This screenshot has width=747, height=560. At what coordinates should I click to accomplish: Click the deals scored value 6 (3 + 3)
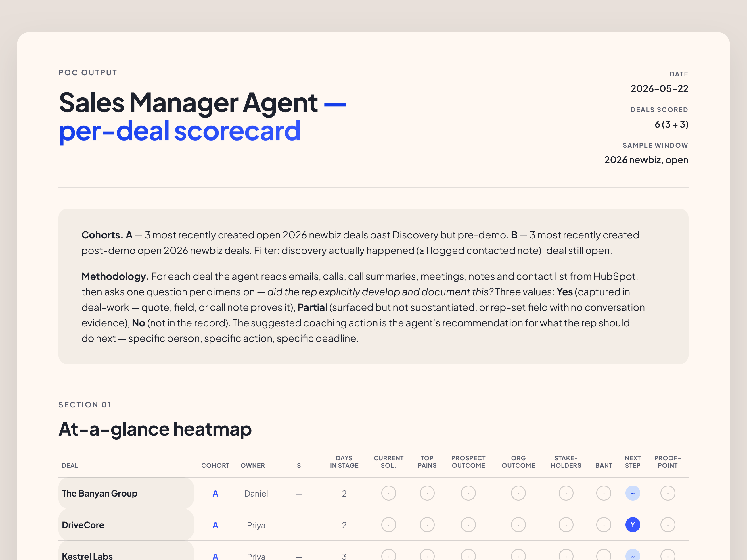[671, 124]
